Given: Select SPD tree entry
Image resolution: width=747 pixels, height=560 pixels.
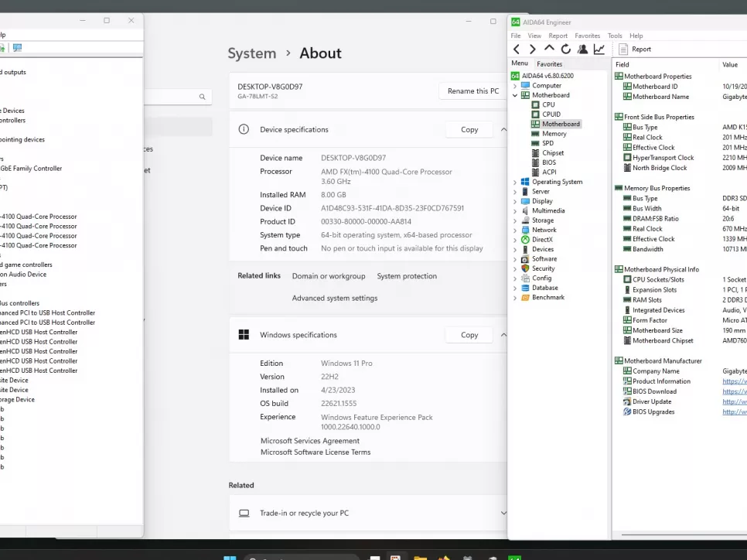Looking at the screenshot, I should (547, 143).
